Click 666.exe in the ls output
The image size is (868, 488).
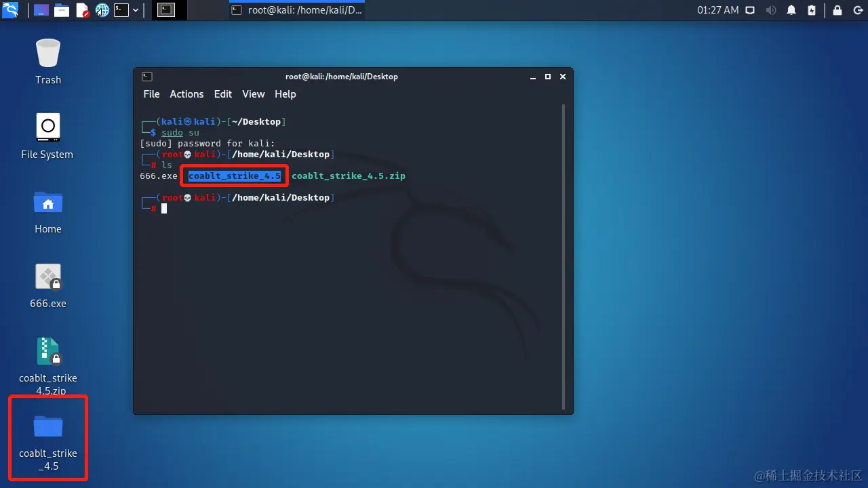tap(159, 176)
